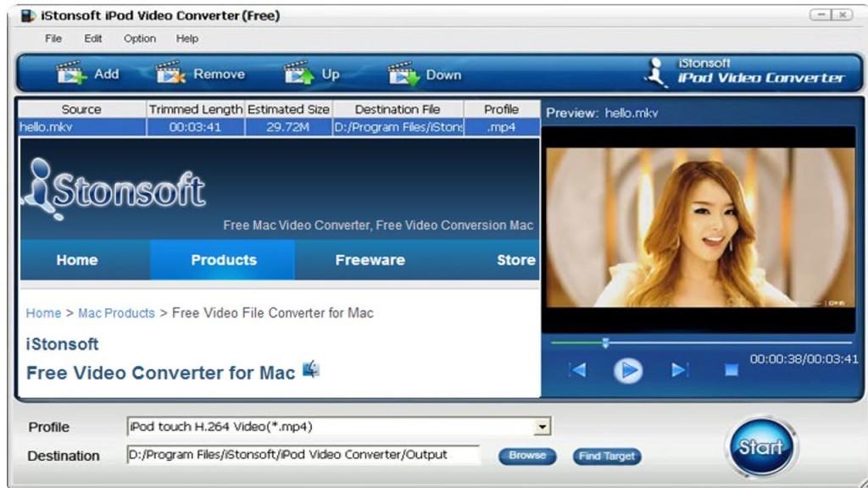Stop preview playback with the square icon
Image resolution: width=868 pixels, height=488 pixels.
[731, 370]
